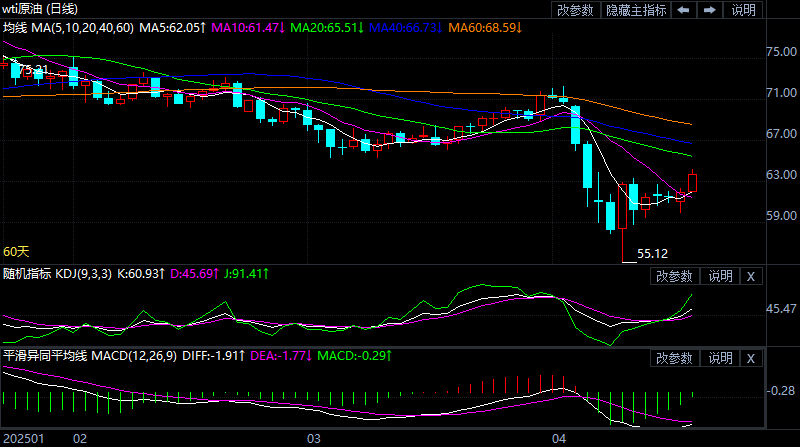Close the KDJ indicator panel
Screen dimensions: 800x447
751,276
